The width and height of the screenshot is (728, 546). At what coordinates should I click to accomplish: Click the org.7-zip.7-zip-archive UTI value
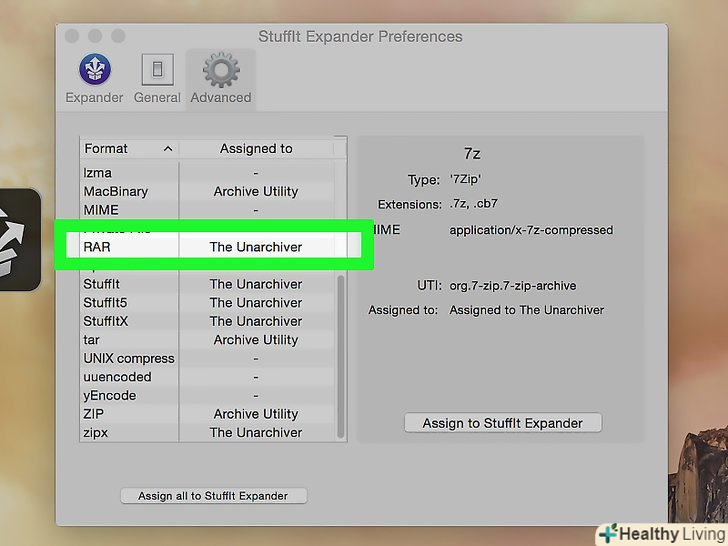[513, 286]
